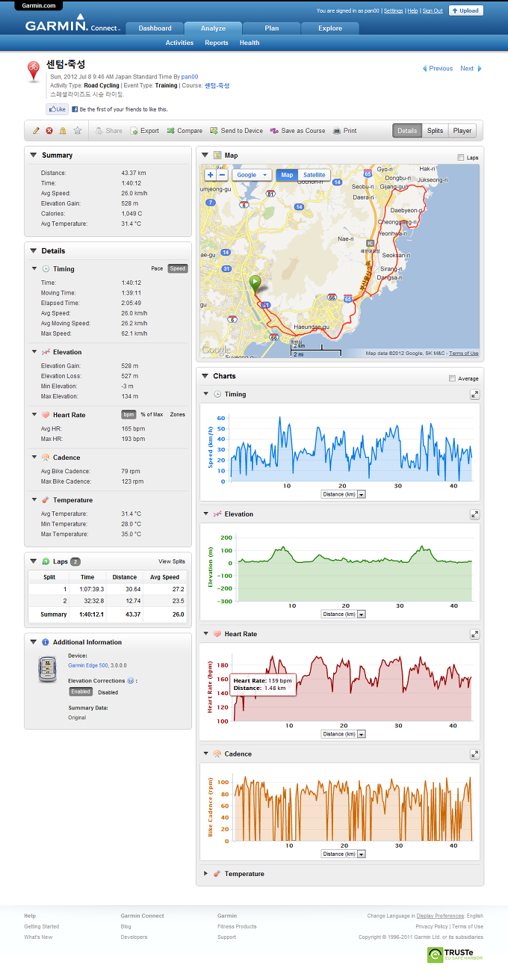Click the Garmin Edge 500 device image
The width and height of the screenshot is (508, 980).
point(48,668)
